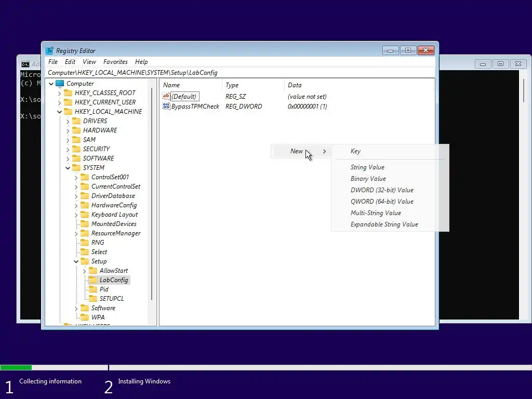Open the Favorites menu

[115, 62]
